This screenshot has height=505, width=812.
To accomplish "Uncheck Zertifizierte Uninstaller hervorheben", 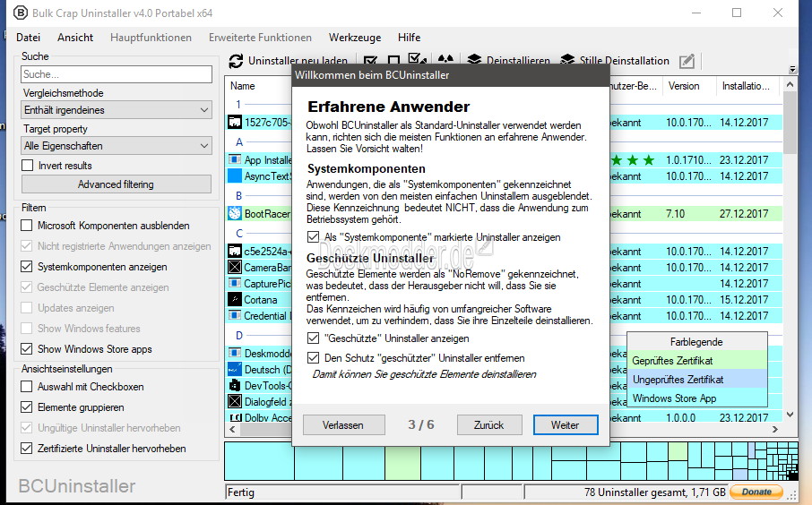I will [26, 449].
